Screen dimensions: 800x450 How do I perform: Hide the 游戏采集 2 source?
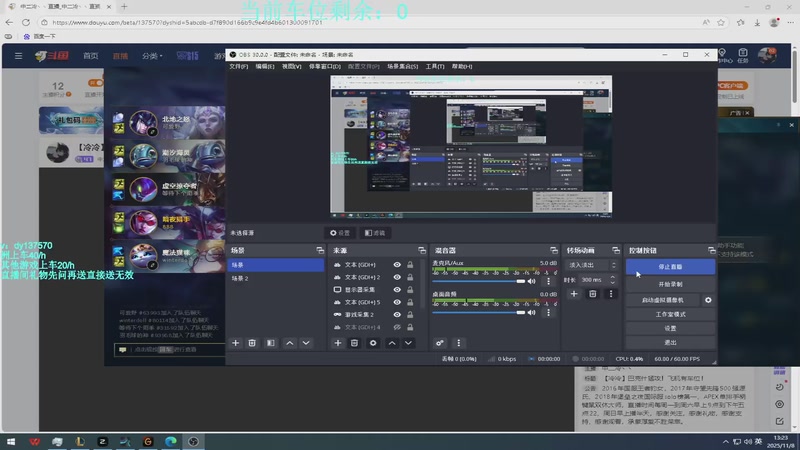pyautogui.click(x=397, y=314)
